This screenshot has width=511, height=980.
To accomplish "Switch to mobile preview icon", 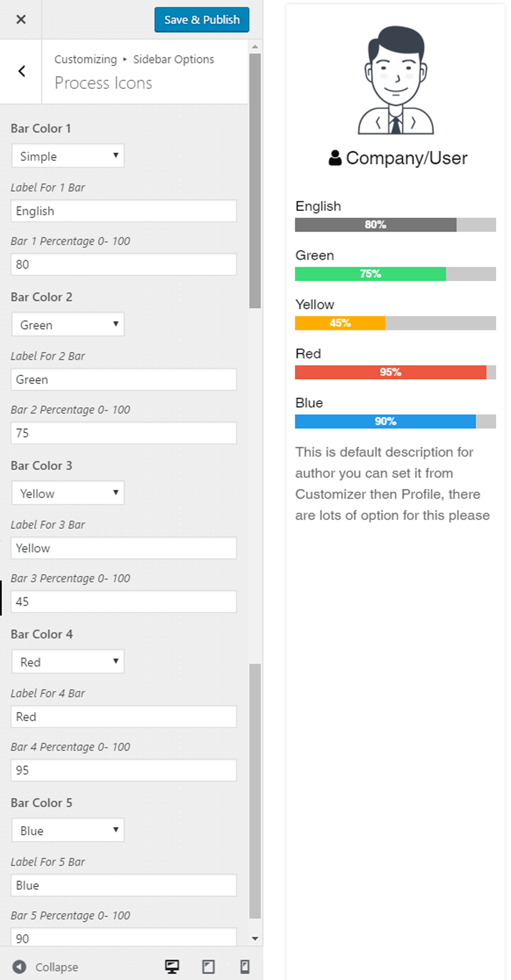I will [245, 967].
